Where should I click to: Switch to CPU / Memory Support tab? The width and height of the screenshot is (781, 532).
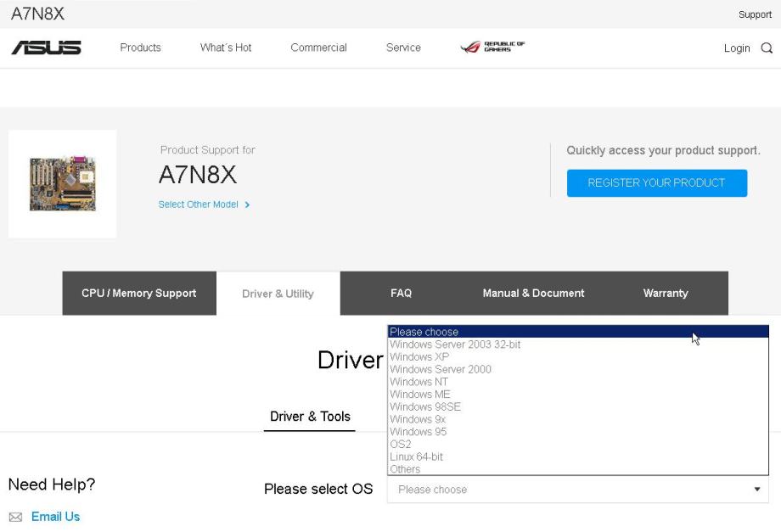pos(139,294)
